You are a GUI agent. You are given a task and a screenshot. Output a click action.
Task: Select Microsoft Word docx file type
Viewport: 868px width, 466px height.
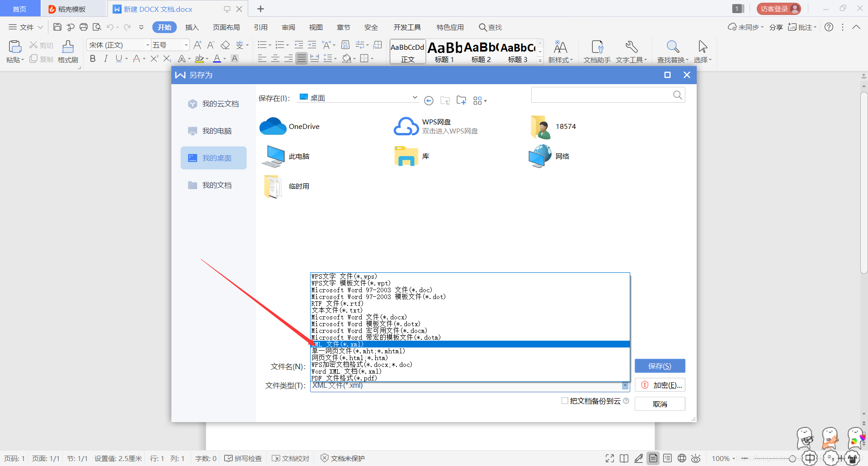point(470,317)
